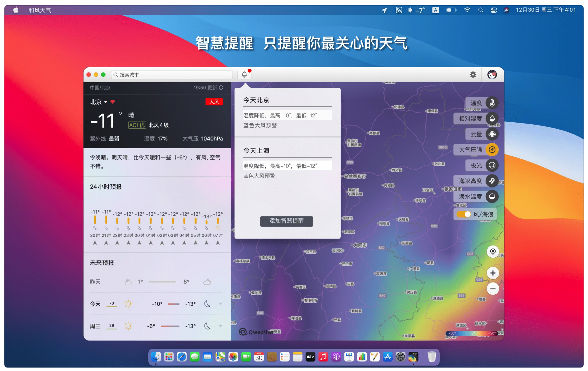Open settings gear icon

click(473, 75)
